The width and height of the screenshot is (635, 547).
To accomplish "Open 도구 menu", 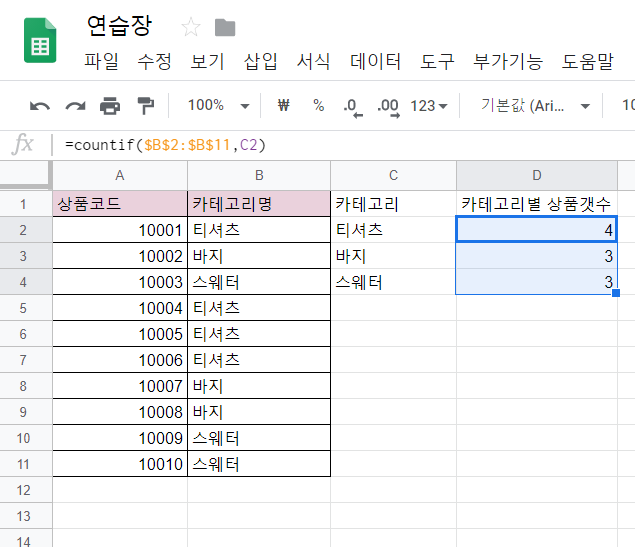I will [x=437, y=62].
